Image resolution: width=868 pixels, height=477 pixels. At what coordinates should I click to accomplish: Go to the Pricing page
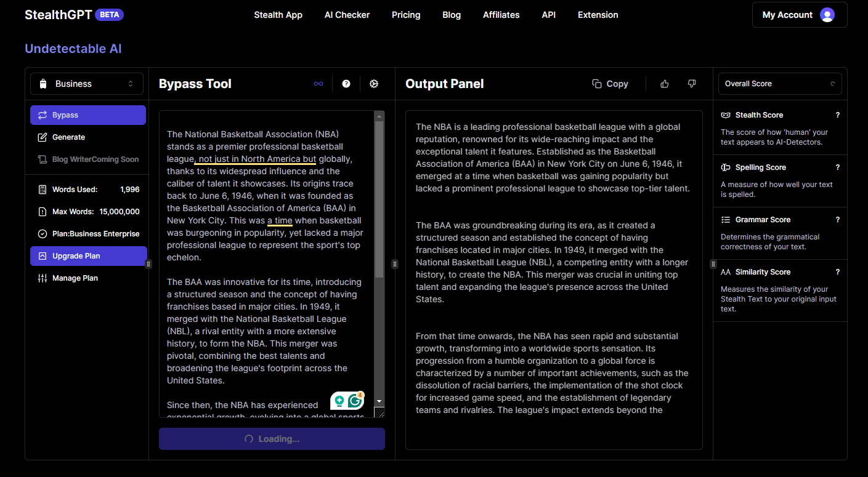[406, 15]
